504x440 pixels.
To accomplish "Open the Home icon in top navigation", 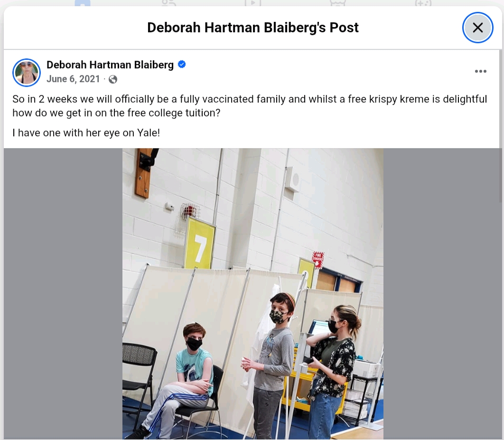I will 83,3.
